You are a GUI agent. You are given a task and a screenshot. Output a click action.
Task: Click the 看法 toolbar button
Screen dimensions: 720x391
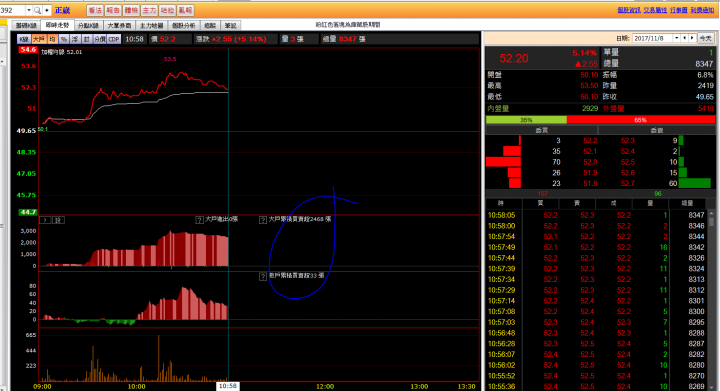95,10
